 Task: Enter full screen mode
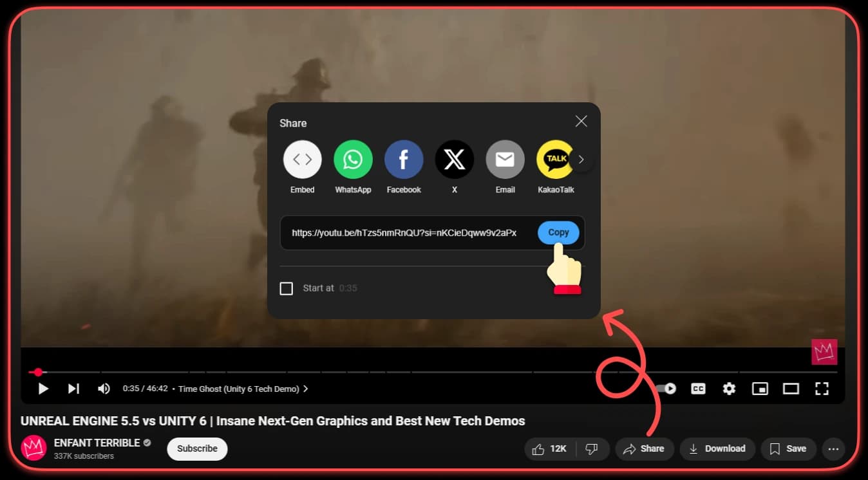822,389
